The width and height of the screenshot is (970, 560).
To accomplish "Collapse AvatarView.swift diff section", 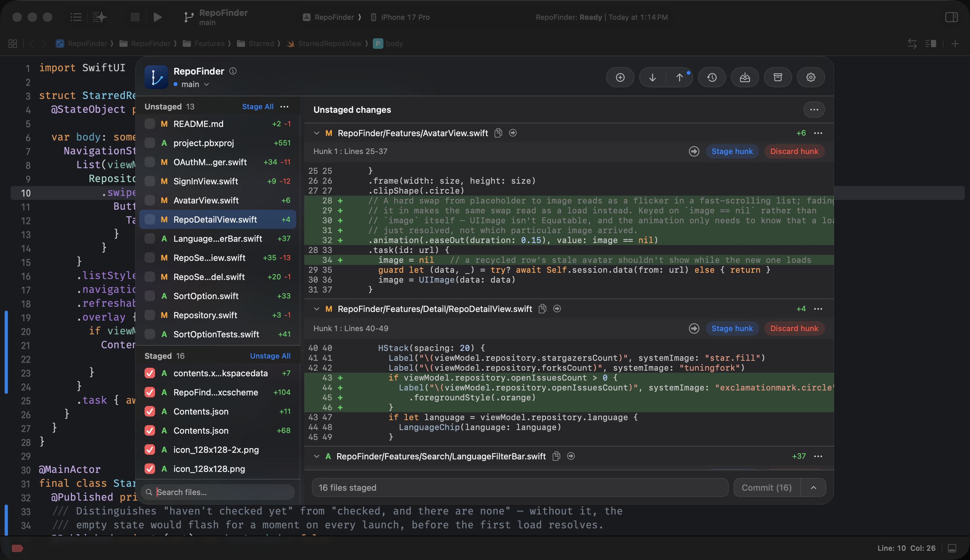I will (x=316, y=133).
